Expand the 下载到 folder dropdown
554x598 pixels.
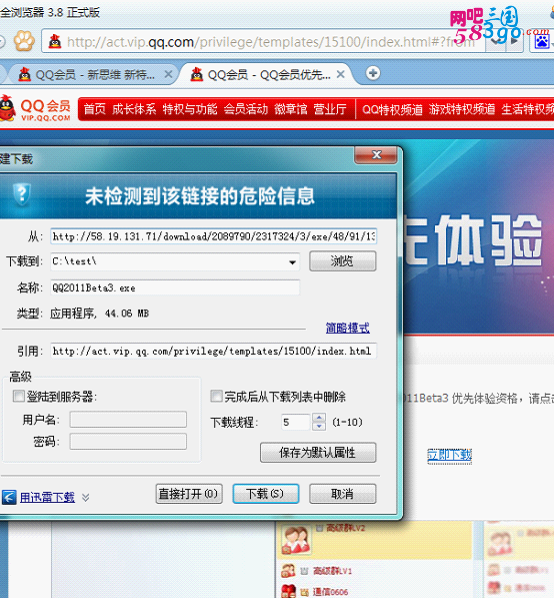coord(292,262)
